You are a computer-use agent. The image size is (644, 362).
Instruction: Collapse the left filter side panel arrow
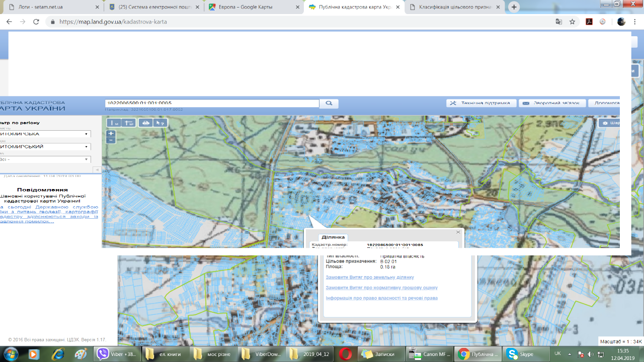[97, 170]
